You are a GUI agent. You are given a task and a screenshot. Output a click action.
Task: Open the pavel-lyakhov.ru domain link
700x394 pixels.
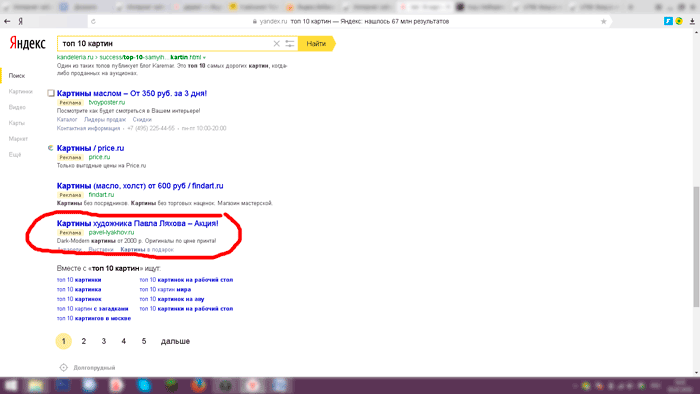tap(111, 232)
